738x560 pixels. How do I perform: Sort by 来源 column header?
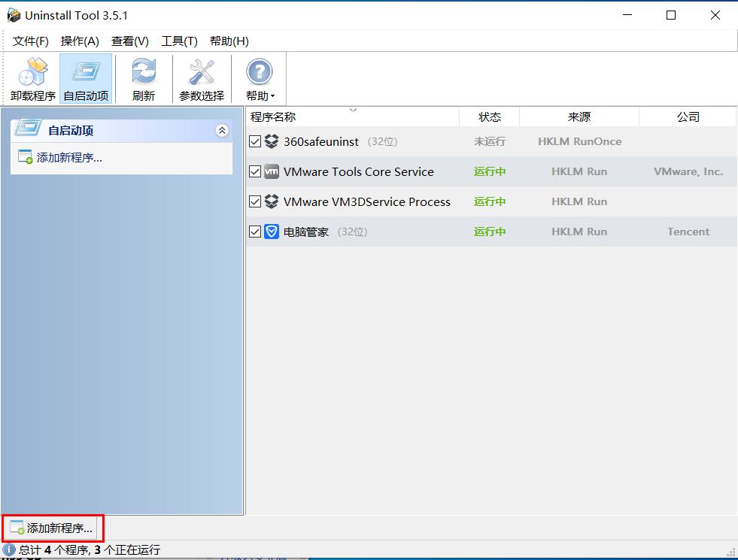[579, 117]
